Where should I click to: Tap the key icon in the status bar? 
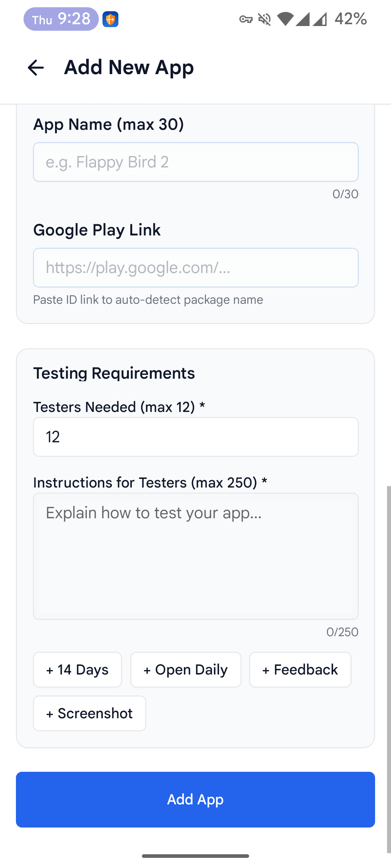(247, 20)
